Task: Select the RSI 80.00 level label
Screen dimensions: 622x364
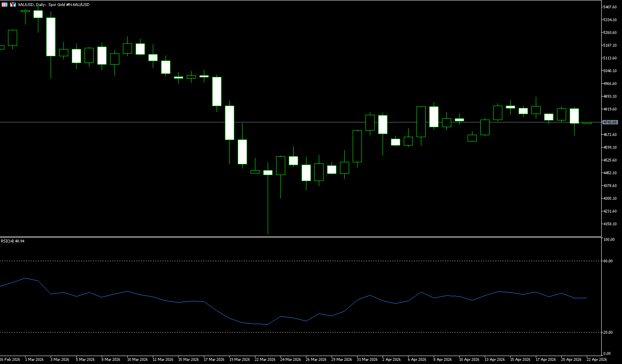Action: coord(608,261)
